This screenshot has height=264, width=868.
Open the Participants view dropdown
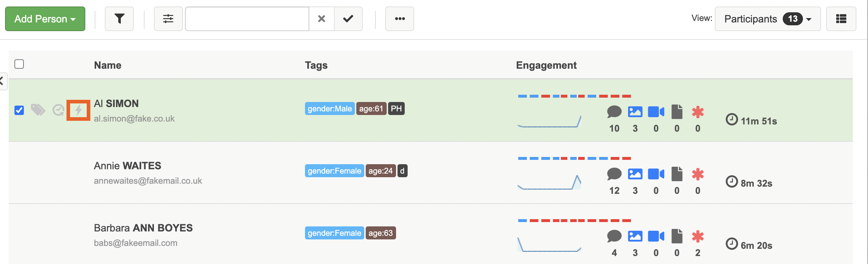(x=768, y=19)
